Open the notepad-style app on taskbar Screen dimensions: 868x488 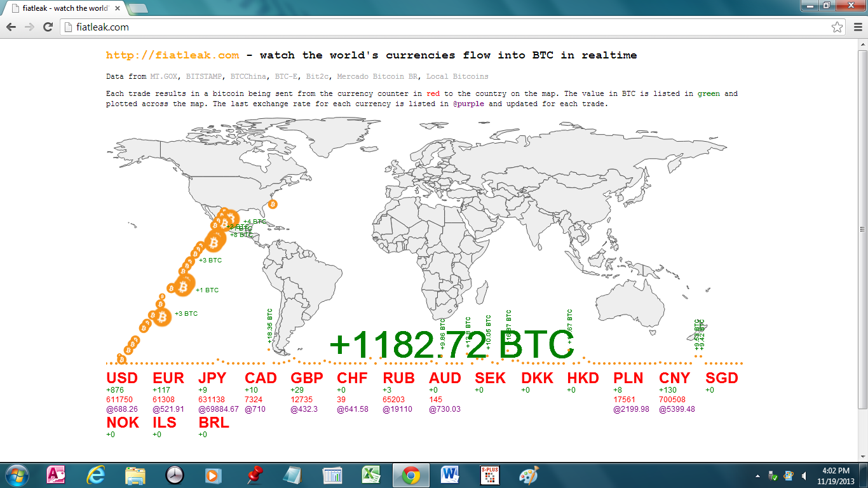[x=292, y=475]
